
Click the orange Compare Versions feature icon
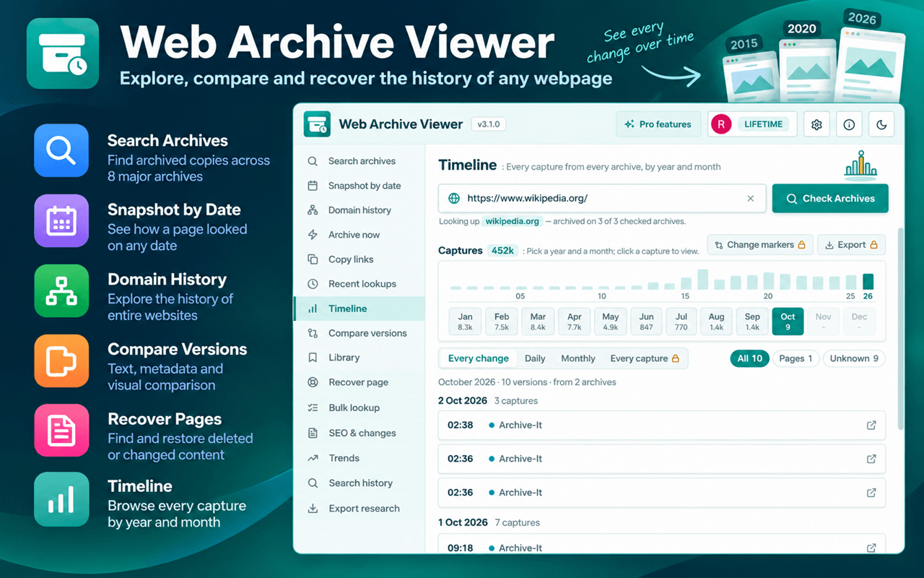(x=61, y=361)
